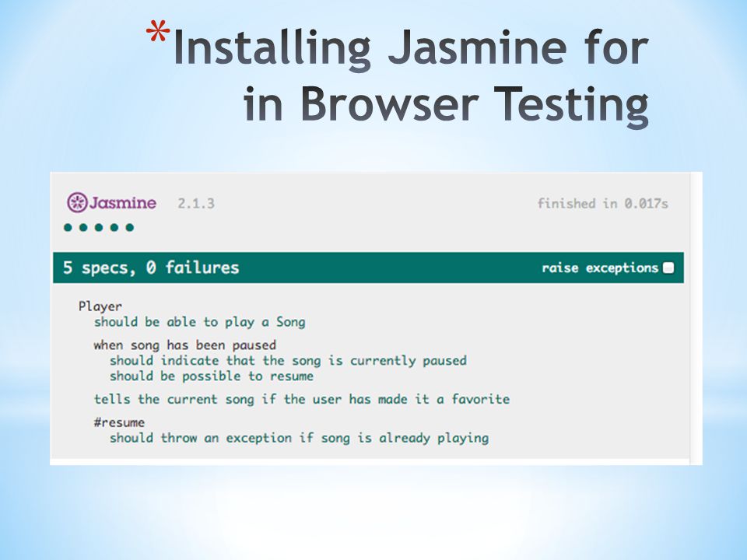Open the '#resume' suite link
The height and width of the screenshot is (560, 747).
(x=119, y=422)
